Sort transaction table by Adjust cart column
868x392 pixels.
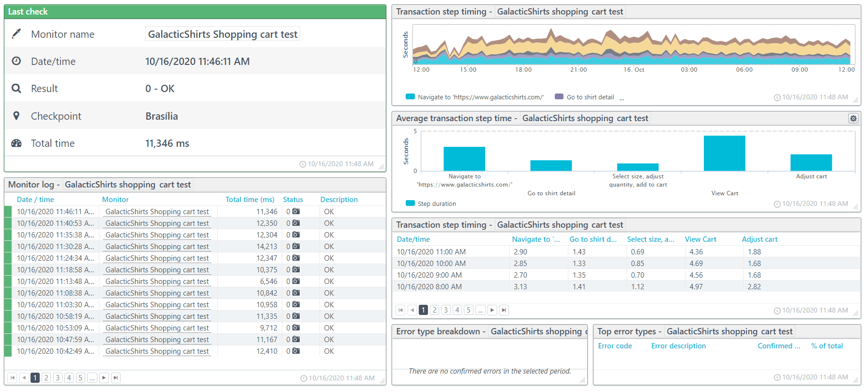[760, 239]
